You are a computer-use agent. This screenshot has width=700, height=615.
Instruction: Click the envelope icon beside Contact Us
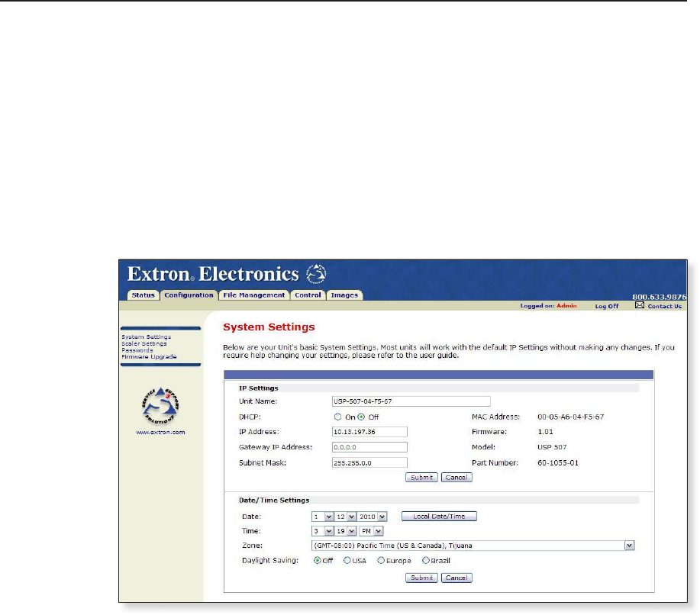pos(639,304)
